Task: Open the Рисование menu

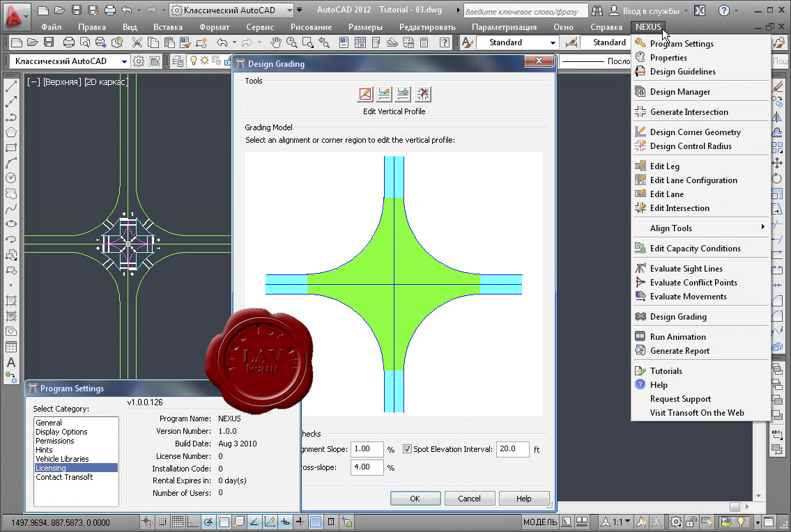Action: point(311,27)
